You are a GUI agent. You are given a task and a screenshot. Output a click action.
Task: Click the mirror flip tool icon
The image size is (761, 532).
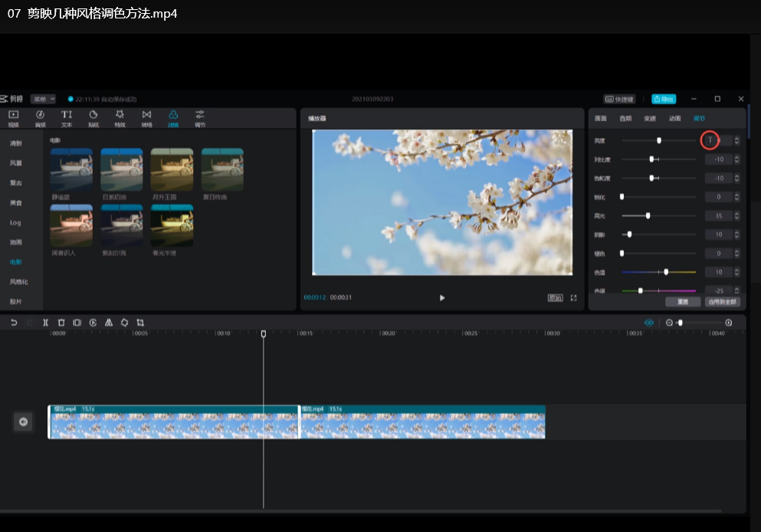click(109, 322)
